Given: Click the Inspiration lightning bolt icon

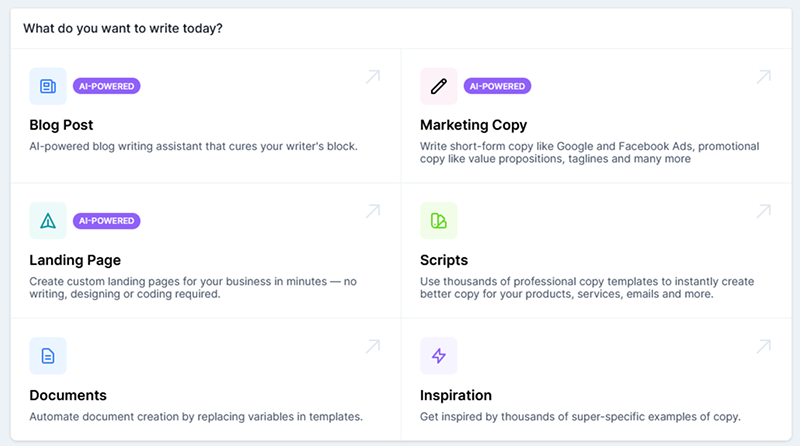Looking at the screenshot, I should [439, 356].
